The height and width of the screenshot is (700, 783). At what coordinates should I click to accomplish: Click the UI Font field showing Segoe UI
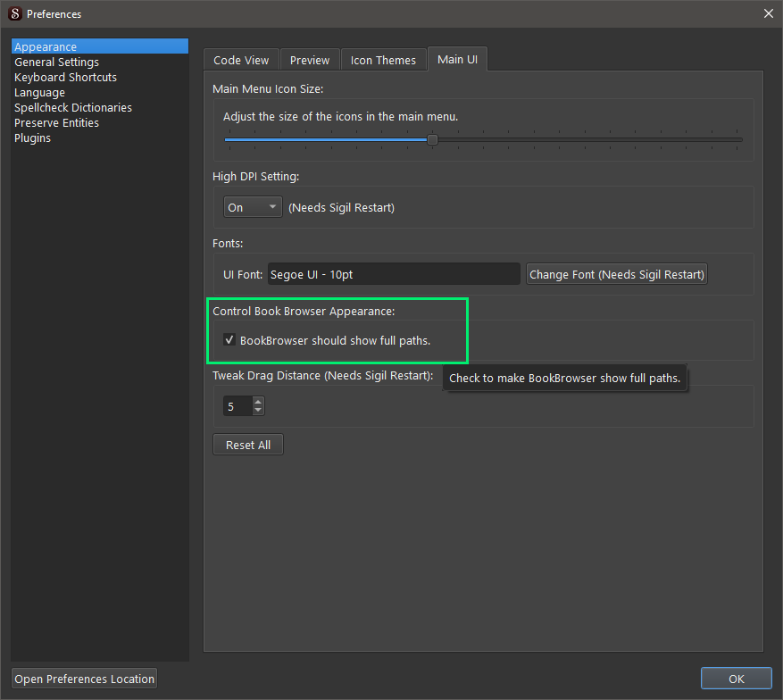pos(394,274)
